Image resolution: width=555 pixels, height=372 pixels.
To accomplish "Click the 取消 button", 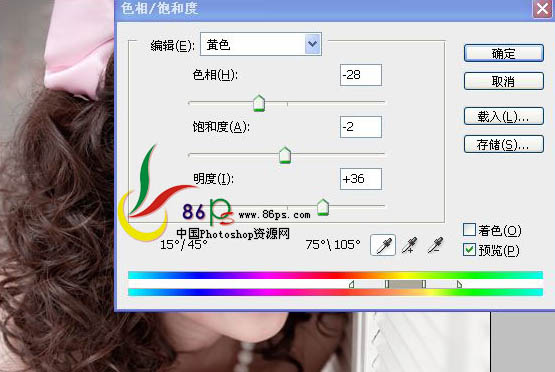I will 504,81.
